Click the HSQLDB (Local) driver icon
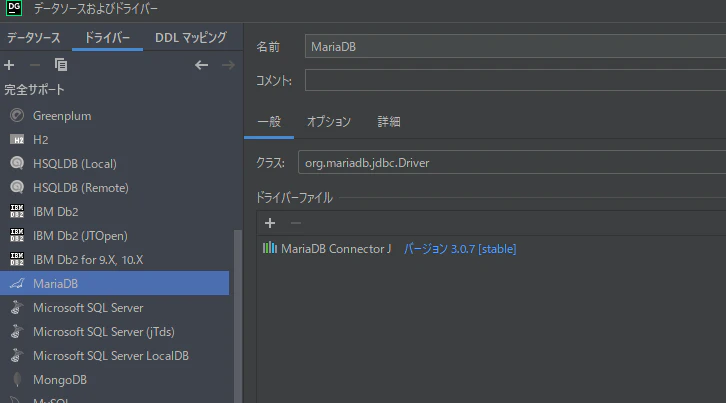 (17, 163)
